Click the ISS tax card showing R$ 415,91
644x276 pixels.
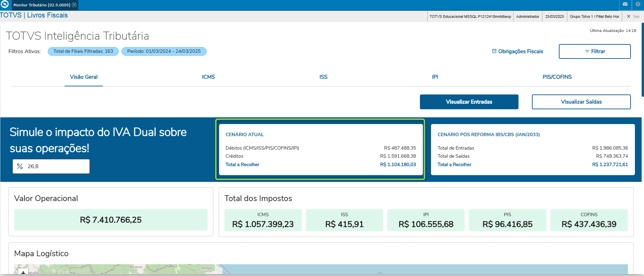[345, 220]
